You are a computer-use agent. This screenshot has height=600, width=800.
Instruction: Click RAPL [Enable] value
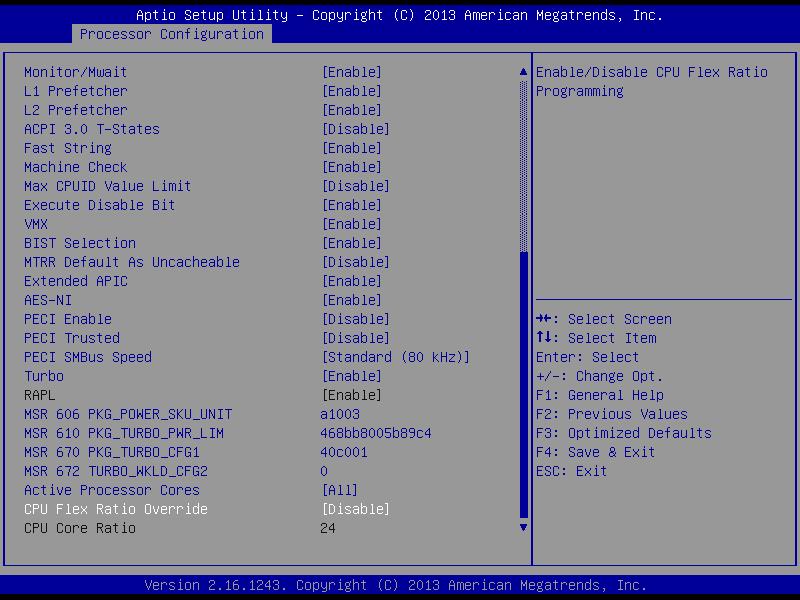coord(352,395)
